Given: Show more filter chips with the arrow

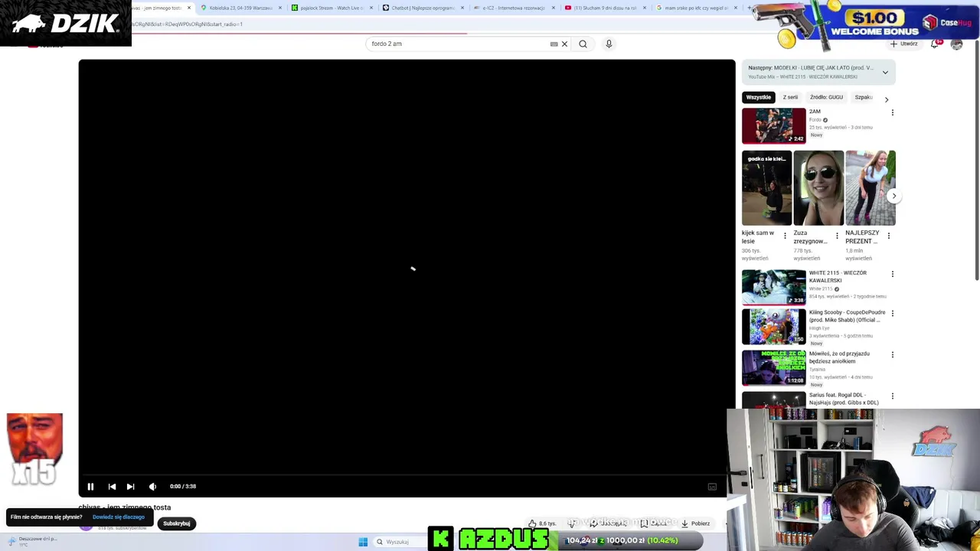Looking at the screenshot, I should coord(887,99).
